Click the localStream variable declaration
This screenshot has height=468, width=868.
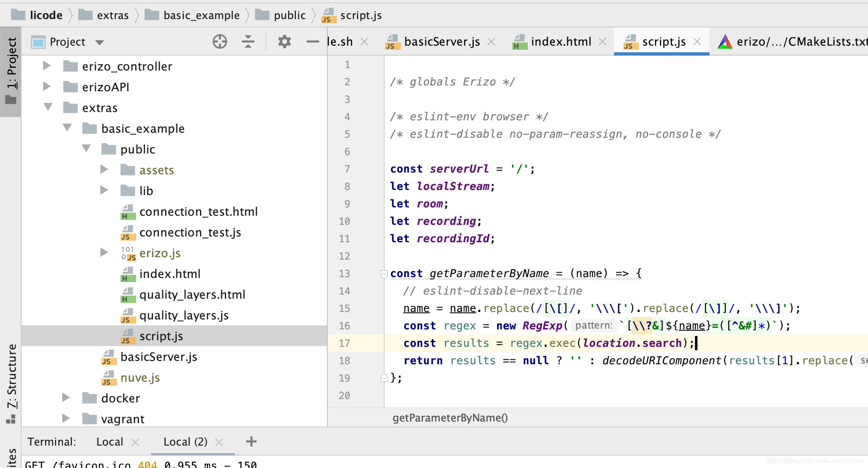pos(453,186)
